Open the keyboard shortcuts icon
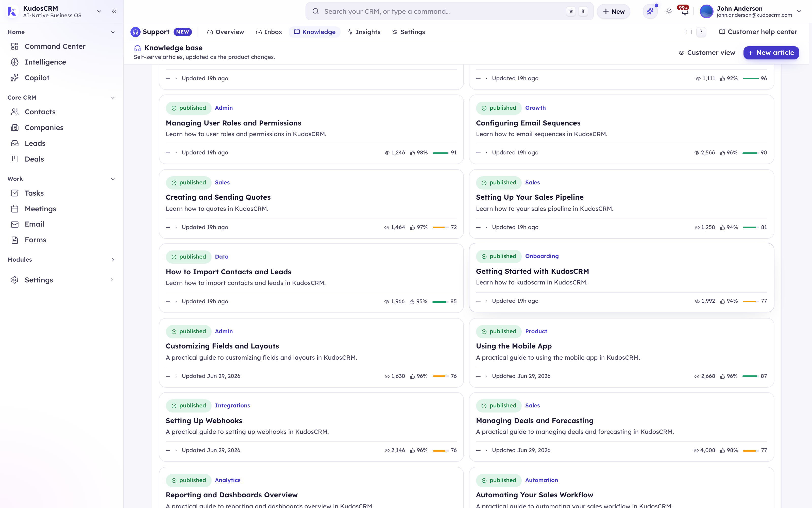Viewport: 812px width, 508px height. click(688, 32)
